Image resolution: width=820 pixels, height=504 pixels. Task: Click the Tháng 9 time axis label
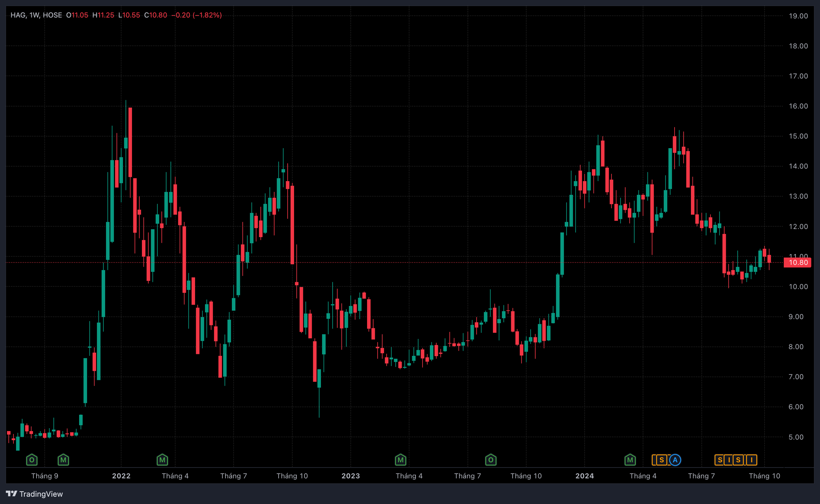(45, 476)
